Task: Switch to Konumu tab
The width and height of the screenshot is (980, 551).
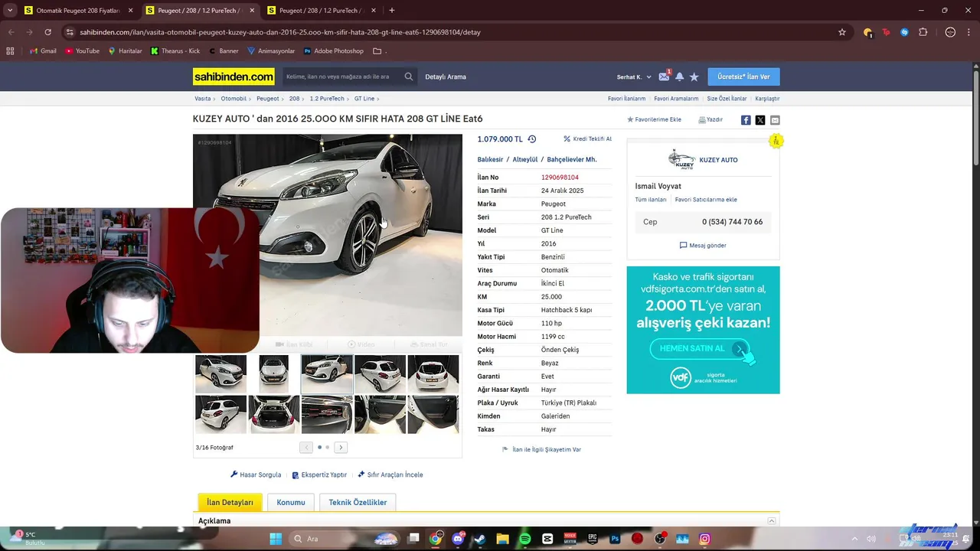Action: [291, 503]
